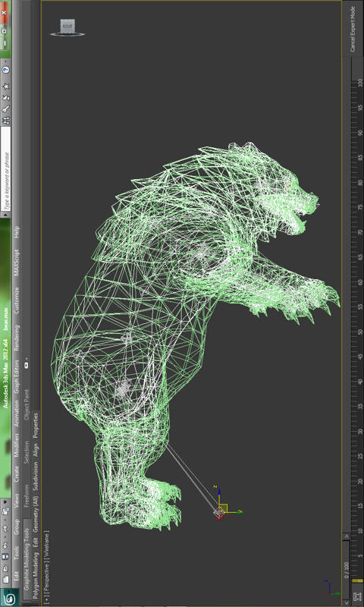Open the Tools menu
364x607 pixels.
tap(16, 552)
